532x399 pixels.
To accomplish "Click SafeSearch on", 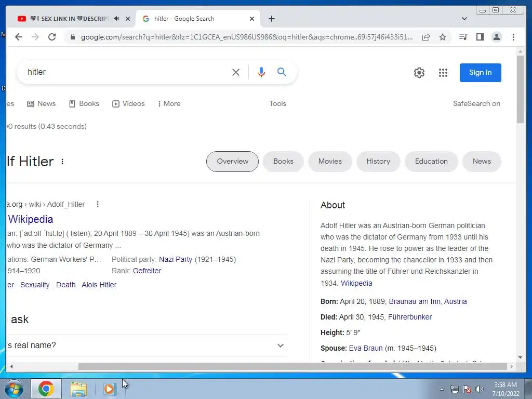I will (x=476, y=103).
